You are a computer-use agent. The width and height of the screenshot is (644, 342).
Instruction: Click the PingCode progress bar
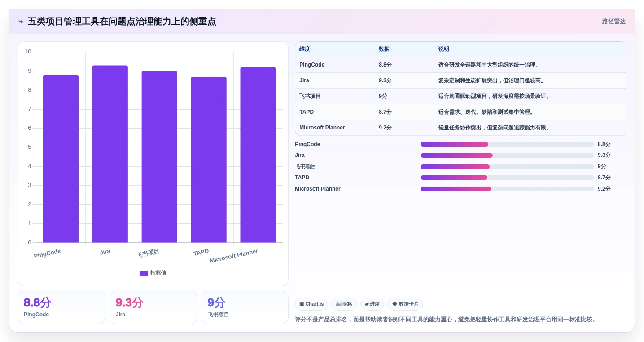(507, 144)
